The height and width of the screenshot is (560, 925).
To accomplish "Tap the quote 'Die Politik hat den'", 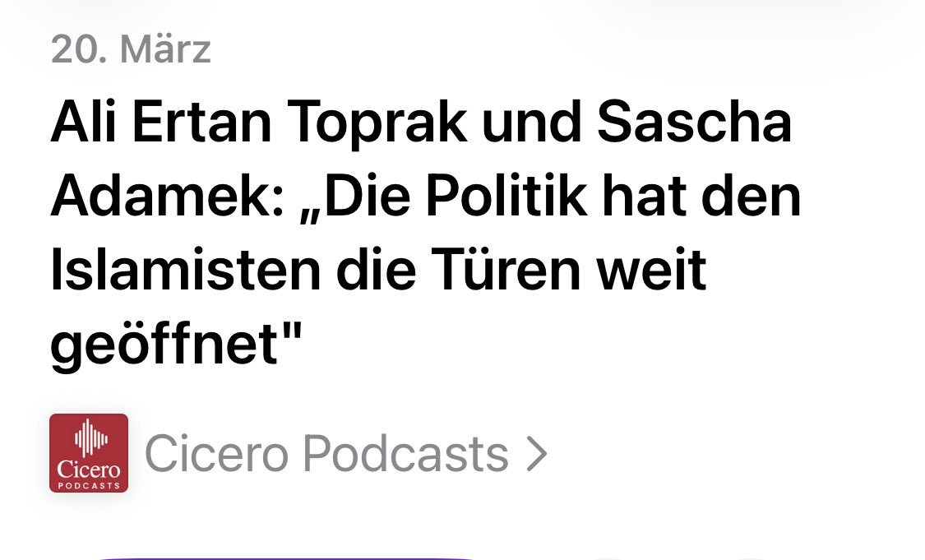I will tap(550, 197).
